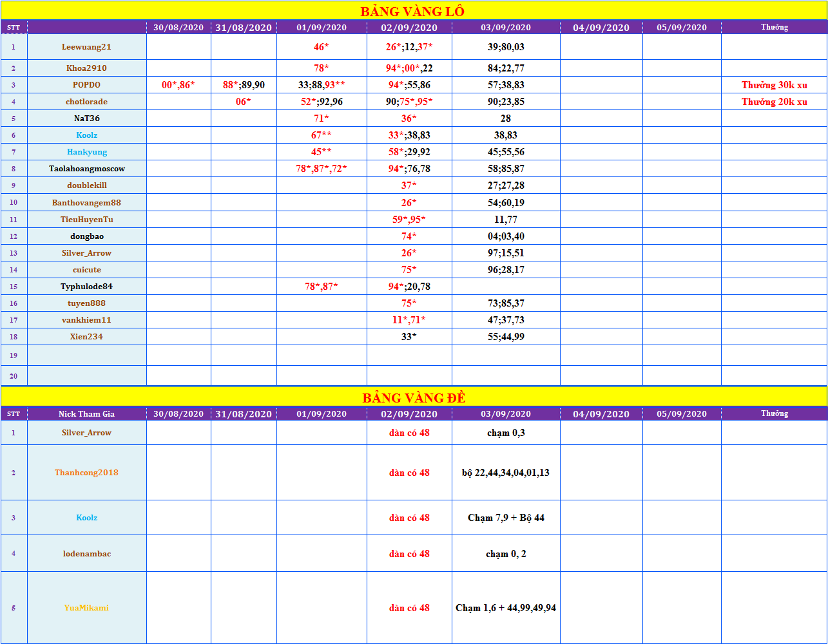This screenshot has width=828, height=644.
Task: Click cell 84;22,77
Action: (506, 68)
